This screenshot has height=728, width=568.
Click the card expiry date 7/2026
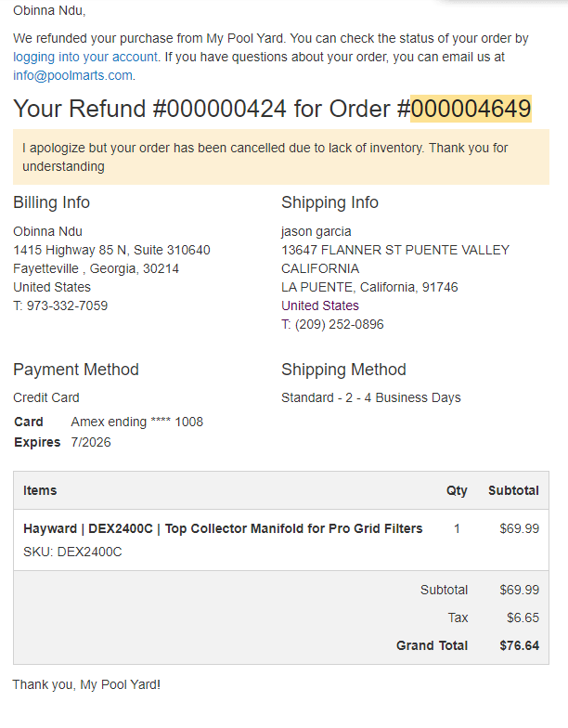pyautogui.click(x=91, y=442)
